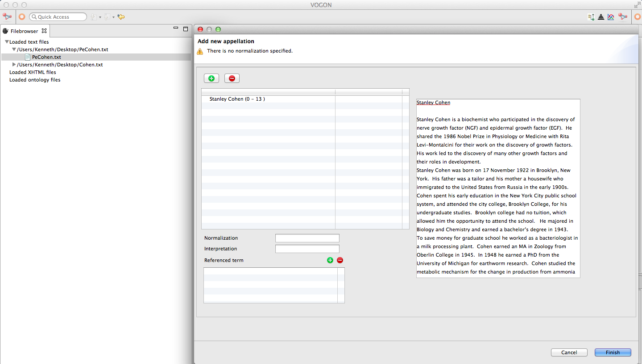Screen dimensions: 642x364
Task: Click the molecule network icon left of Quick Access
Action: (7, 16)
